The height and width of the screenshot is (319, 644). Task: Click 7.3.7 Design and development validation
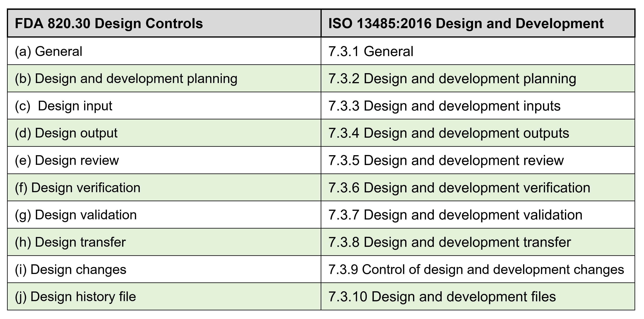click(455, 215)
